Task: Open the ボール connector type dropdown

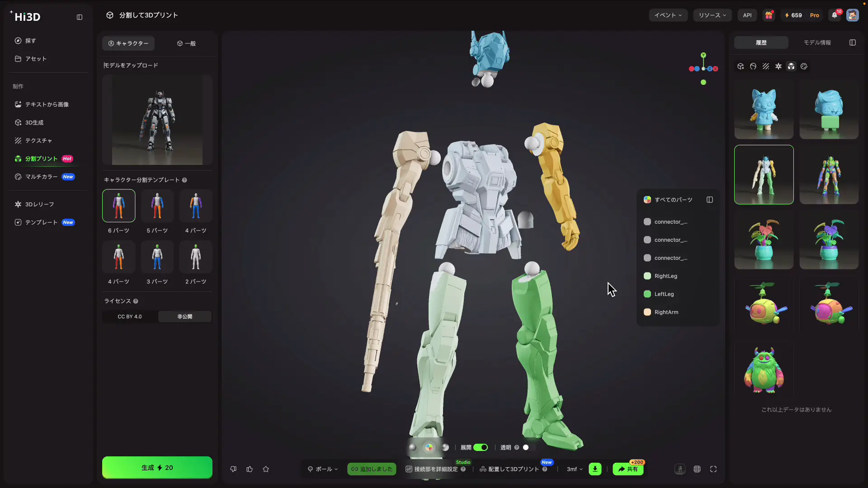Action: pyautogui.click(x=323, y=469)
